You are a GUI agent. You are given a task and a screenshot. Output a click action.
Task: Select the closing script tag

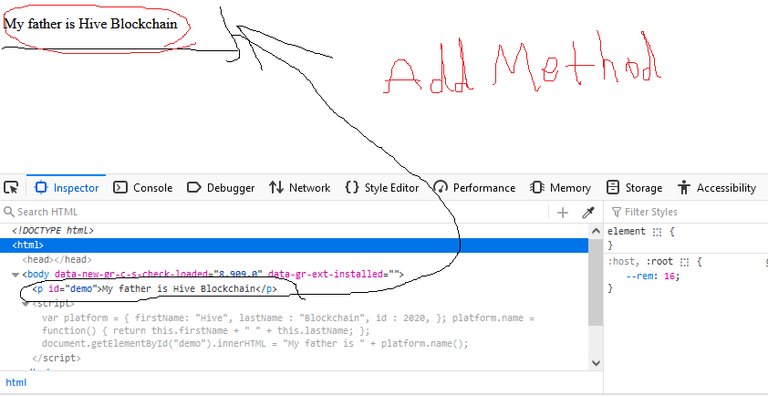(x=56, y=358)
